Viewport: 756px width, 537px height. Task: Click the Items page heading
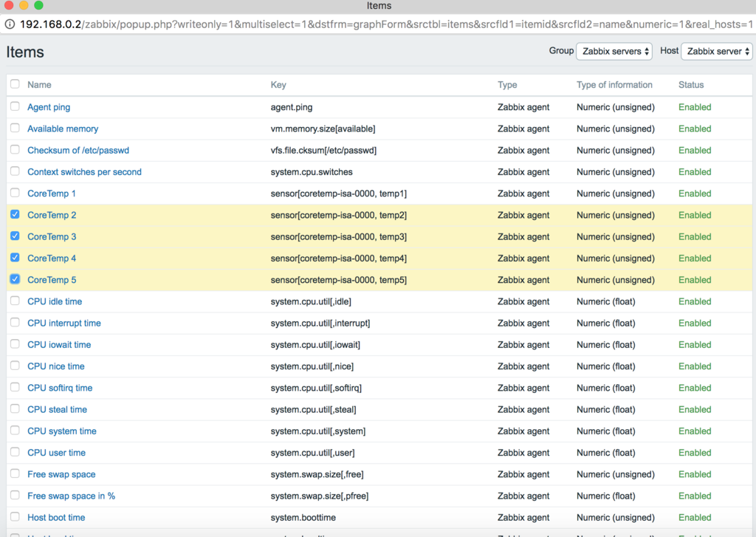pos(25,52)
